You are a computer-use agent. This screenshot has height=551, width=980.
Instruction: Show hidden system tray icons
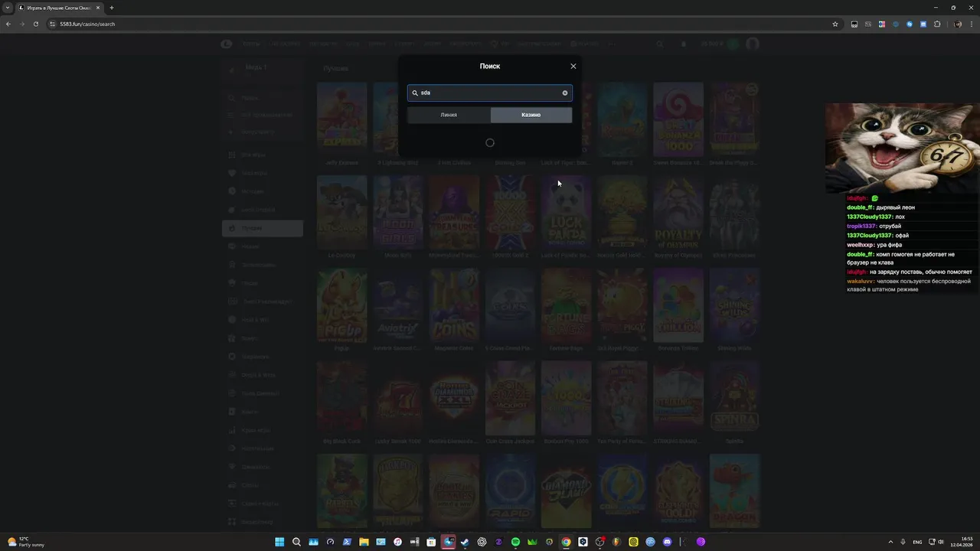pos(891,542)
